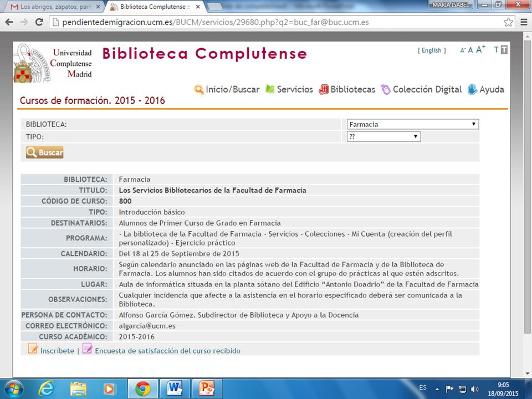Viewport: 532px width, 399px height.
Task: Go to Inicio/Buscar in the site menu
Action: pos(227,89)
